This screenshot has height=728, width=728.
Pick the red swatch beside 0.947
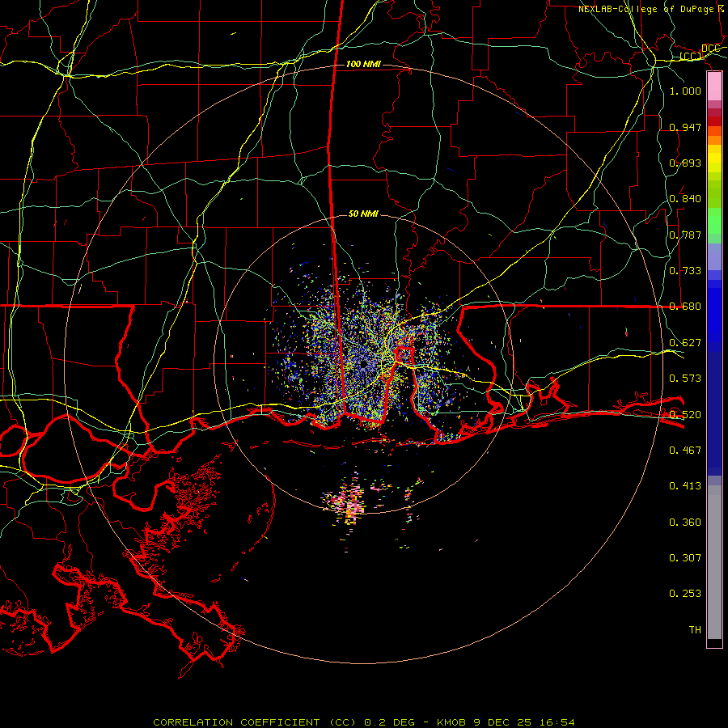[x=714, y=121]
